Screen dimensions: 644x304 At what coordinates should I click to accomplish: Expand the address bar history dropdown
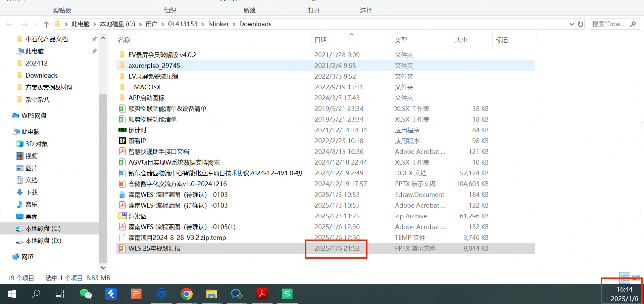click(572, 24)
